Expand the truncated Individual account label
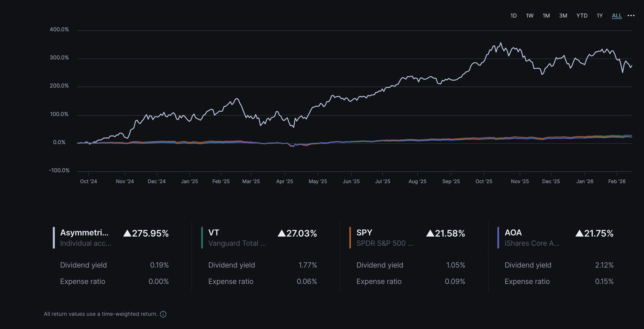The height and width of the screenshot is (329, 644). pyautogui.click(x=86, y=243)
